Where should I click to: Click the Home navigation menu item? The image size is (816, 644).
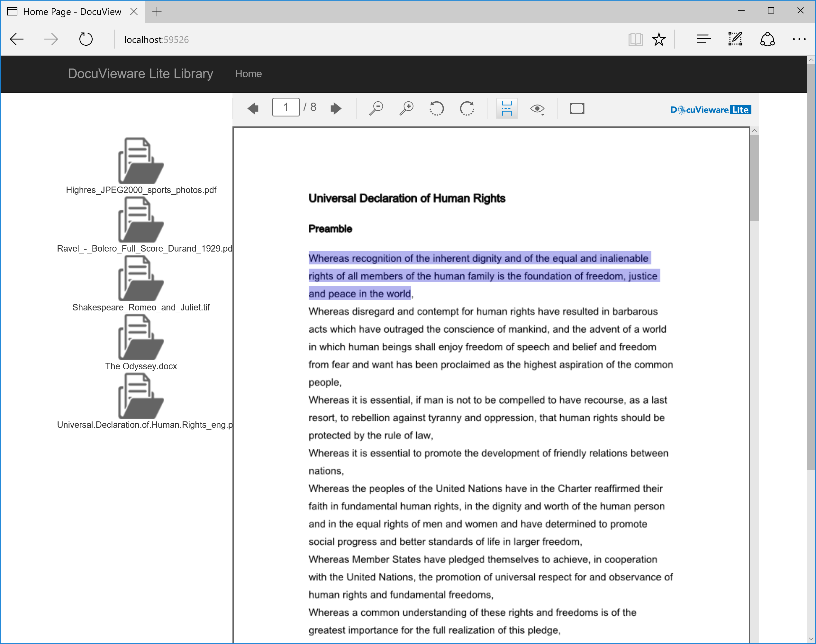(248, 74)
